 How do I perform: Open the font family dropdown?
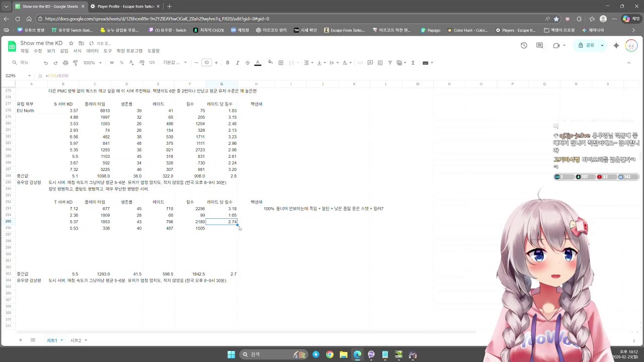[x=175, y=63]
